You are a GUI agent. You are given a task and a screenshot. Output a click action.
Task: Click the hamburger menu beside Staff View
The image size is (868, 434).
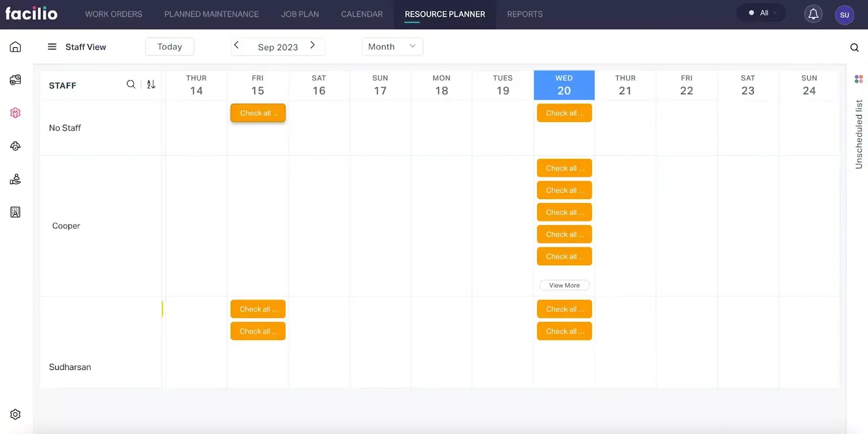52,47
